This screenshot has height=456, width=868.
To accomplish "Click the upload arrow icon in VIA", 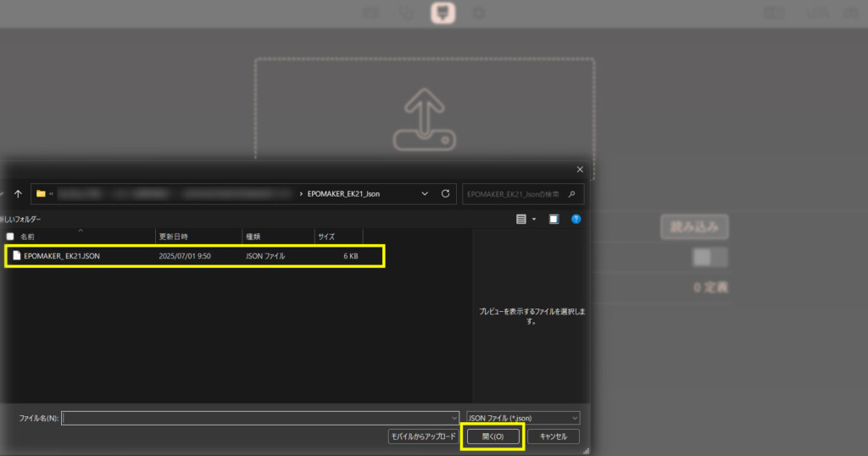I will pos(424,119).
